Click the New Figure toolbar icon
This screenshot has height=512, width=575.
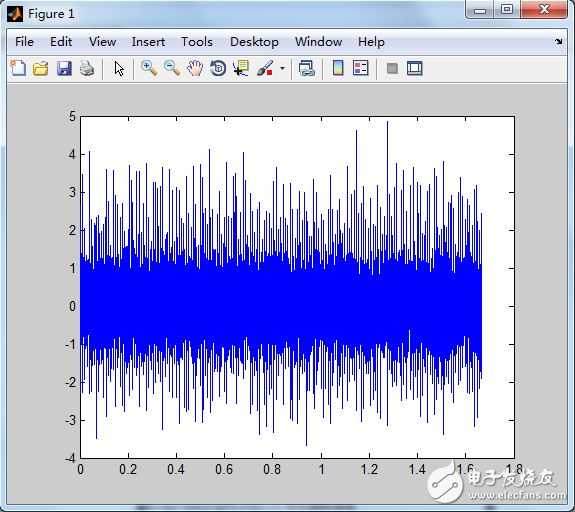(18, 68)
